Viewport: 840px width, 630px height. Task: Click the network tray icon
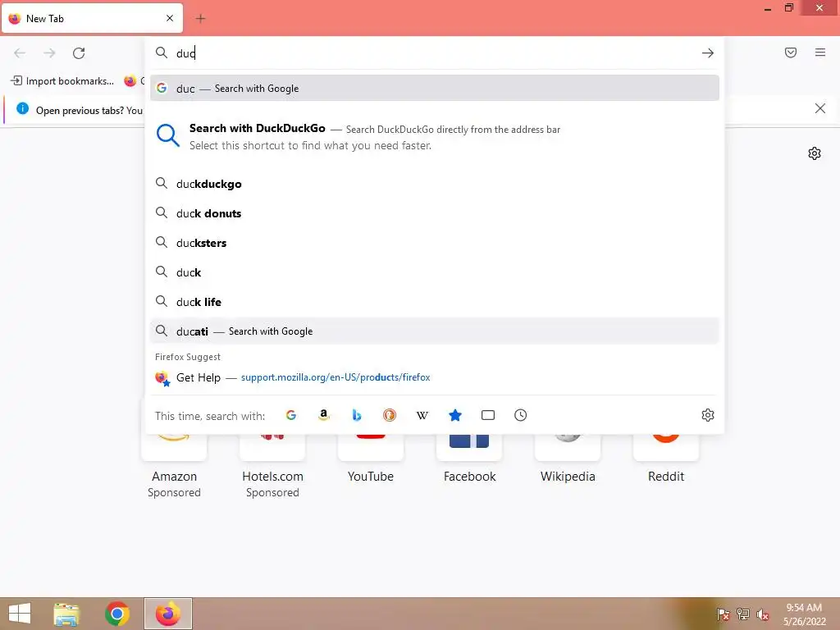[x=743, y=614]
